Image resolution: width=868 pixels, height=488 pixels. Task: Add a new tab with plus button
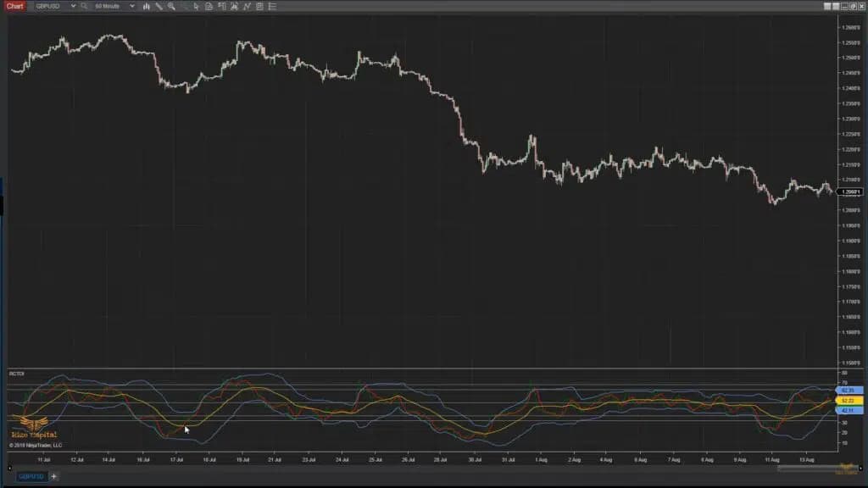pos(54,476)
